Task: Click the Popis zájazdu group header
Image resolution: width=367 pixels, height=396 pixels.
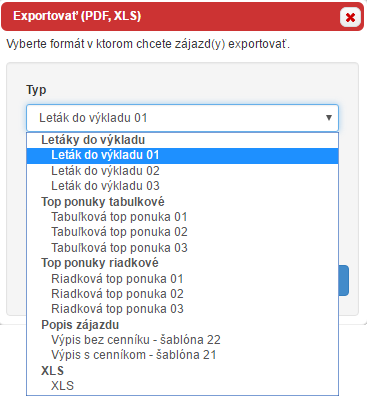Action: 80,325
